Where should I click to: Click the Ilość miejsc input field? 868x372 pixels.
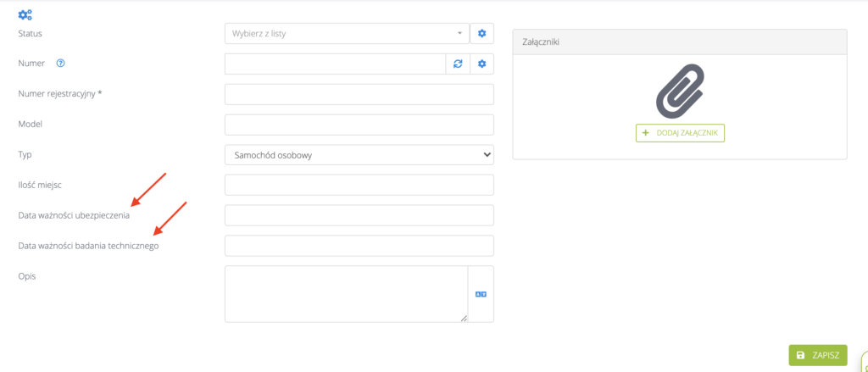click(x=359, y=185)
